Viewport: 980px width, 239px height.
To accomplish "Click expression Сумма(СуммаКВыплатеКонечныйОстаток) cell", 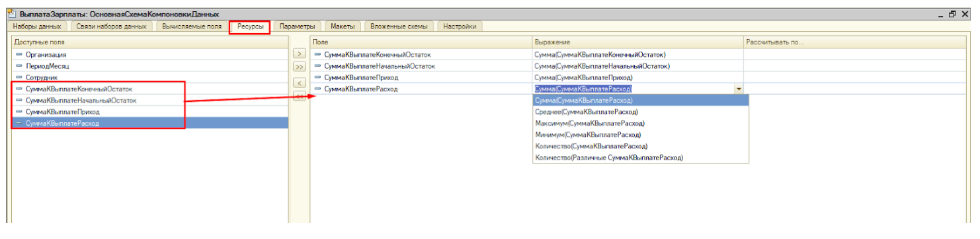I will pyautogui.click(x=638, y=54).
